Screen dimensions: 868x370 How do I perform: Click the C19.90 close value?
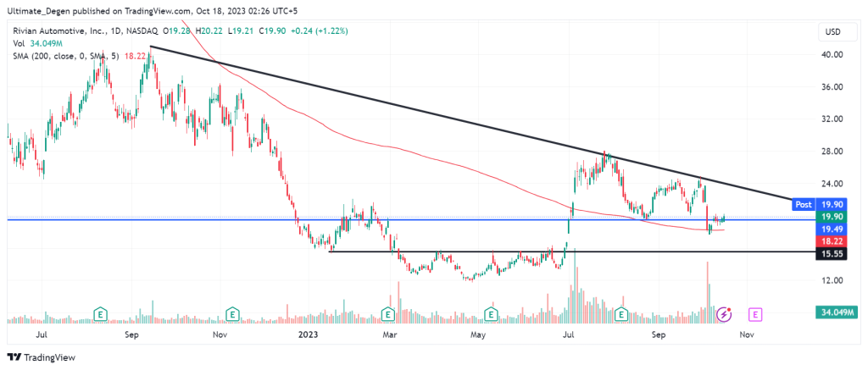[x=272, y=31]
